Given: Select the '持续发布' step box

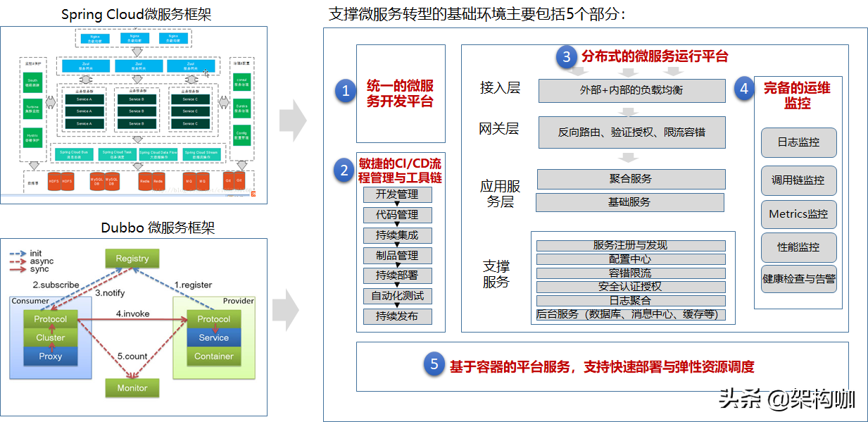Looking at the screenshot, I should 397,316.
